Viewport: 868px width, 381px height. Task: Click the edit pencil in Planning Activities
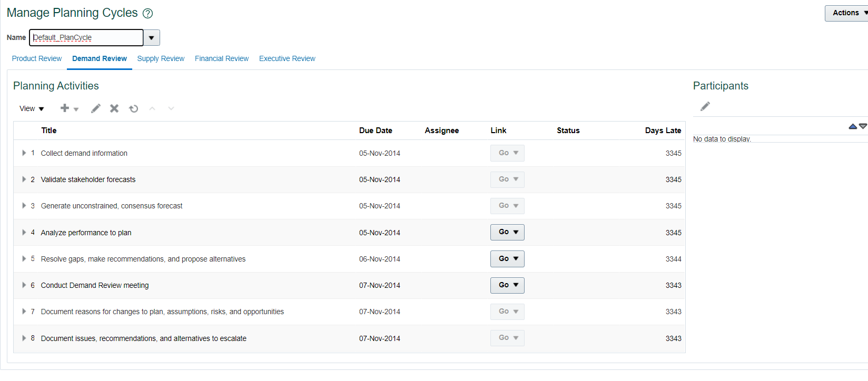coord(95,108)
